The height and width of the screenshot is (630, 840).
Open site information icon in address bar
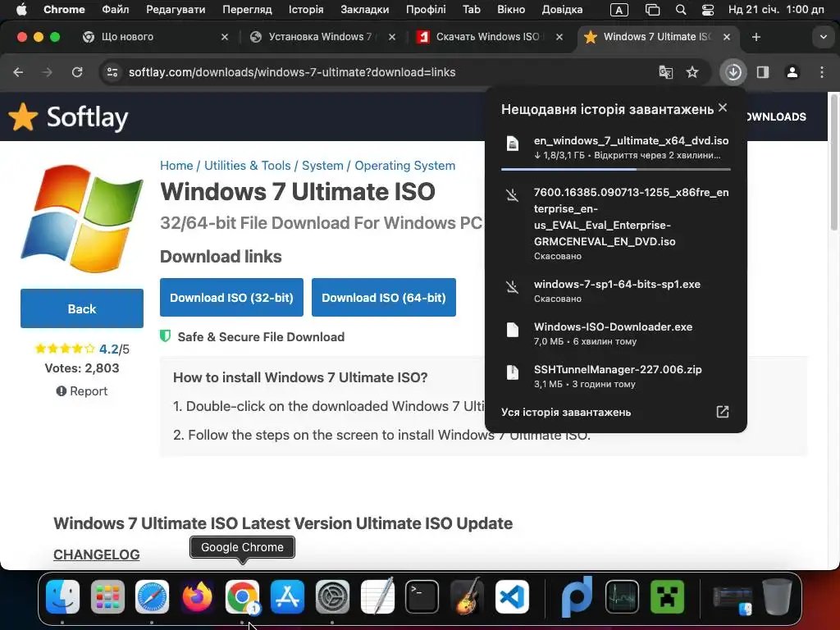[112, 72]
